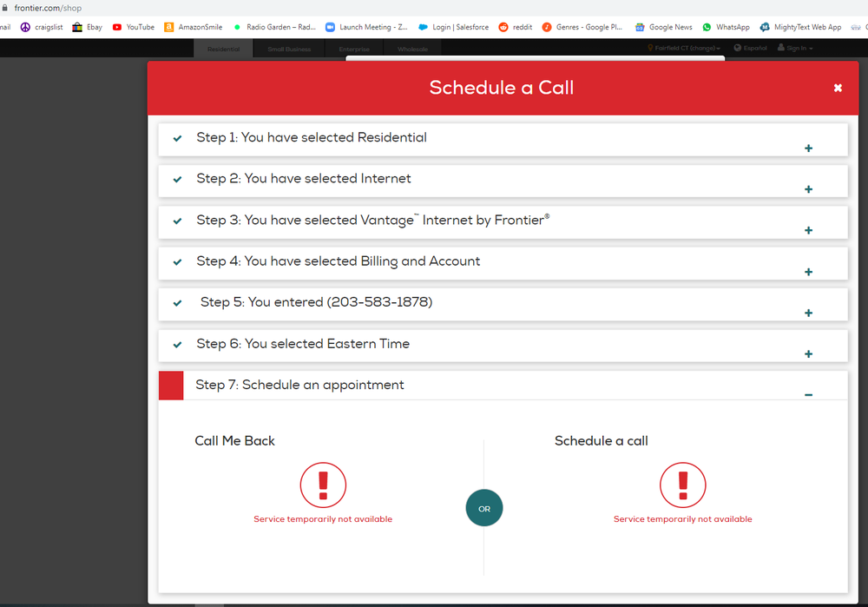868x607 pixels.
Task: Click the Call Me Back warning icon
Action: coord(323,485)
